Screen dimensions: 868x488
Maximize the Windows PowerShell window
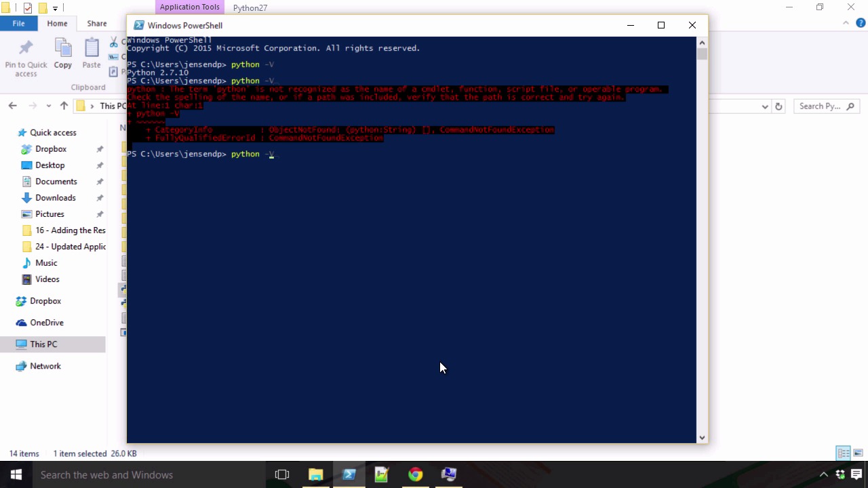[x=661, y=25]
